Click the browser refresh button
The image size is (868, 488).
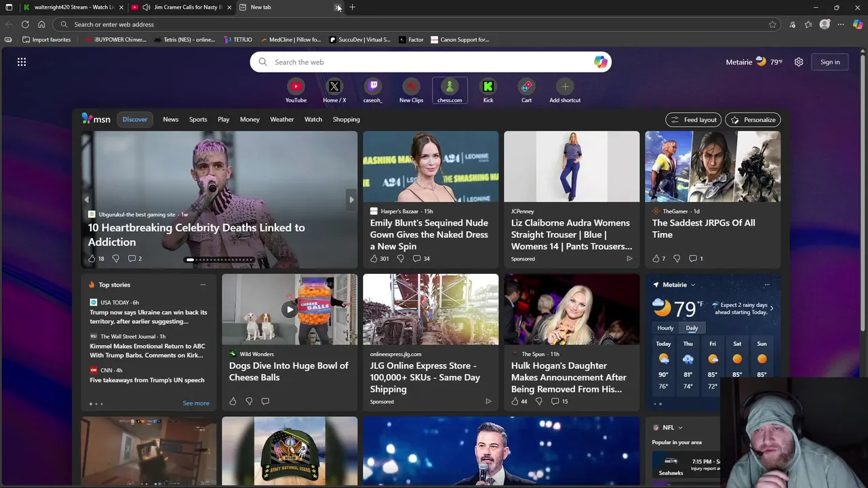25,24
